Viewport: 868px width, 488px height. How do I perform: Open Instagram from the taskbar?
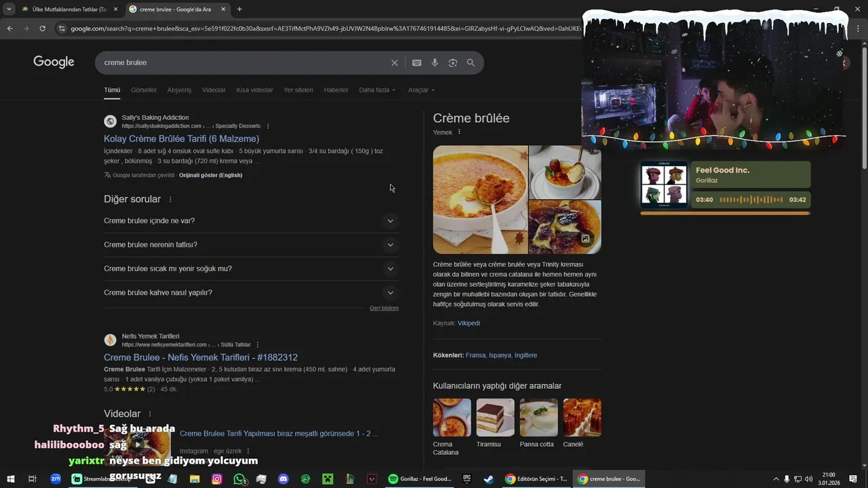pyautogui.click(x=217, y=479)
